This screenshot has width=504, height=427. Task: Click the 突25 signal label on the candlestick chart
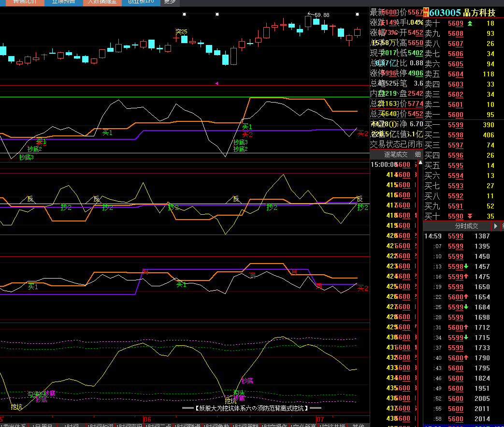[x=181, y=31]
